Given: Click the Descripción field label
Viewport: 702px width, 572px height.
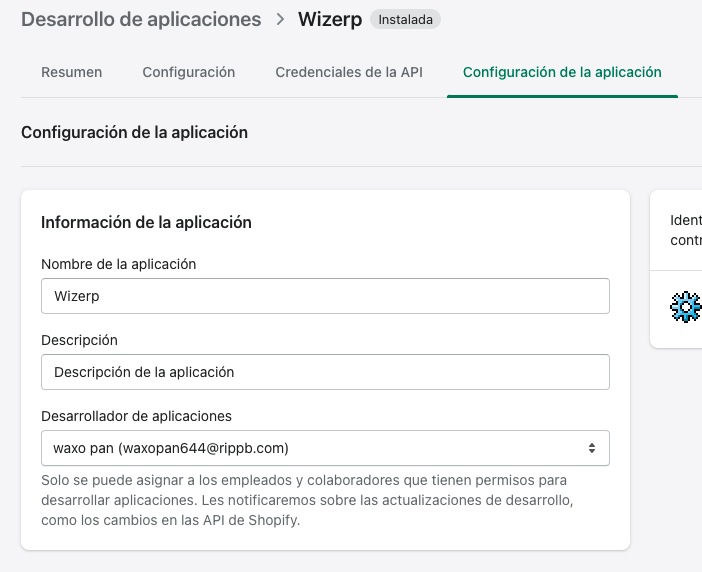Looking at the screenshot, I should pos(79,340).
